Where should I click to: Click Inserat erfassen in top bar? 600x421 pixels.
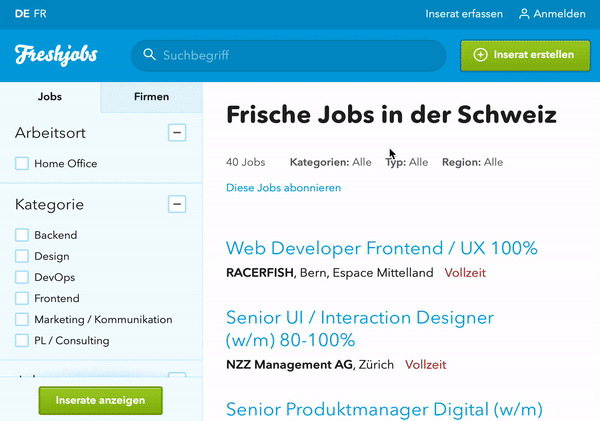click(x=461, y=14)
